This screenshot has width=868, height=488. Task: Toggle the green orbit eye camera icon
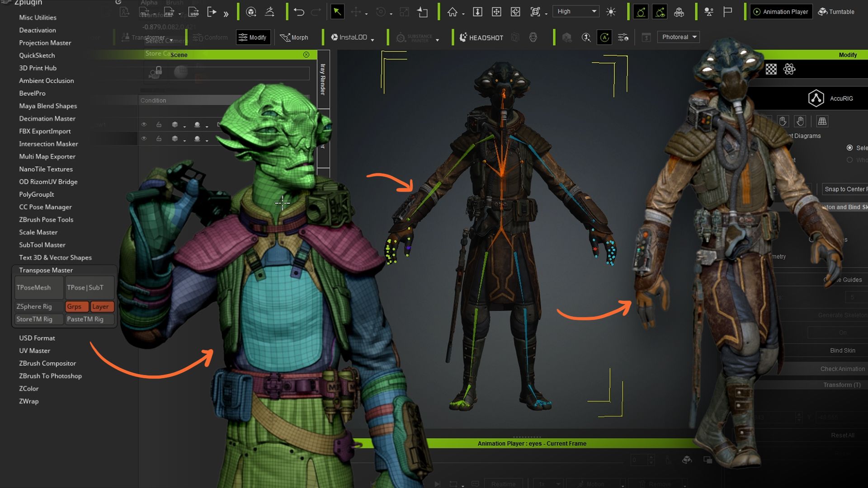point(660,12)
